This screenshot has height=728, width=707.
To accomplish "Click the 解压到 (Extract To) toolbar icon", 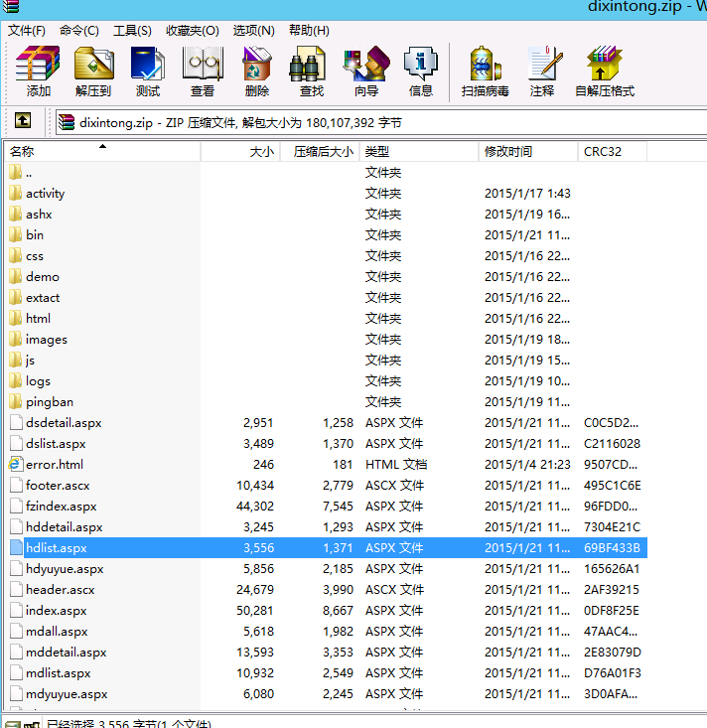I will click(x=93, y=64).
